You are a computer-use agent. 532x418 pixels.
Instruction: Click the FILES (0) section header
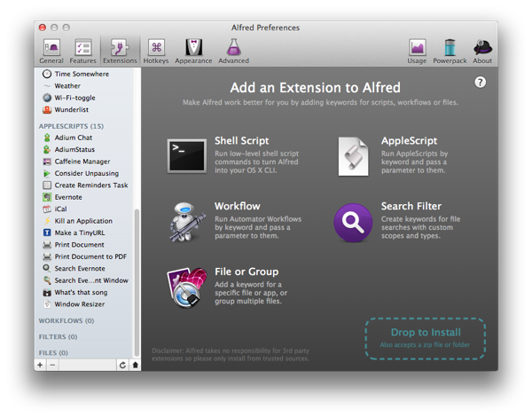pyautogui.click(x=53, y=353)
